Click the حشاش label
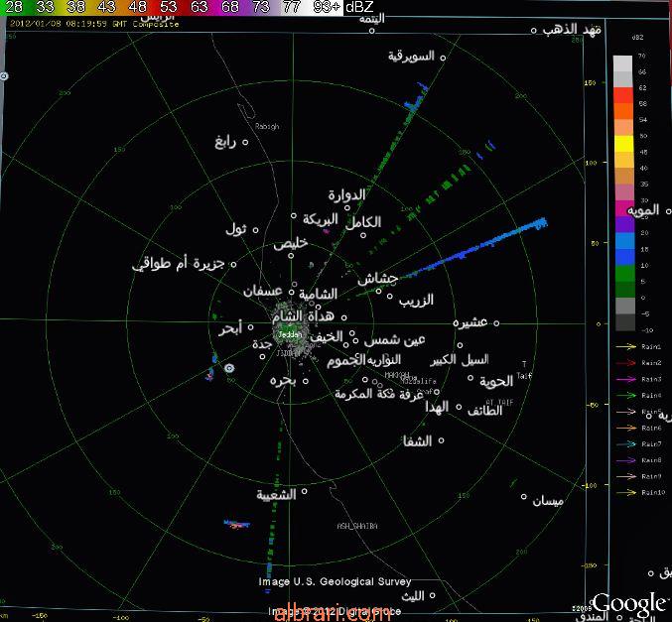This screenshot has width=672, height=622. [x=377, y=279]
